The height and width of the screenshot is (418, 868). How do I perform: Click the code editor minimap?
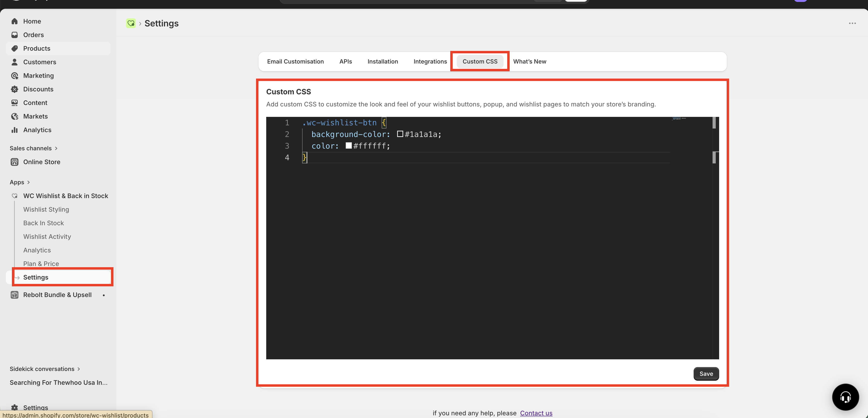pos(679,119)
